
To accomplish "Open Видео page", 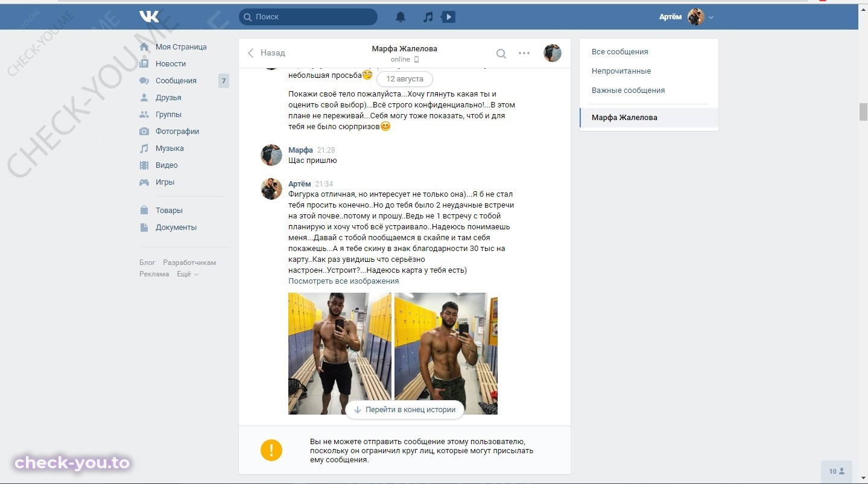I will [166, 165].
